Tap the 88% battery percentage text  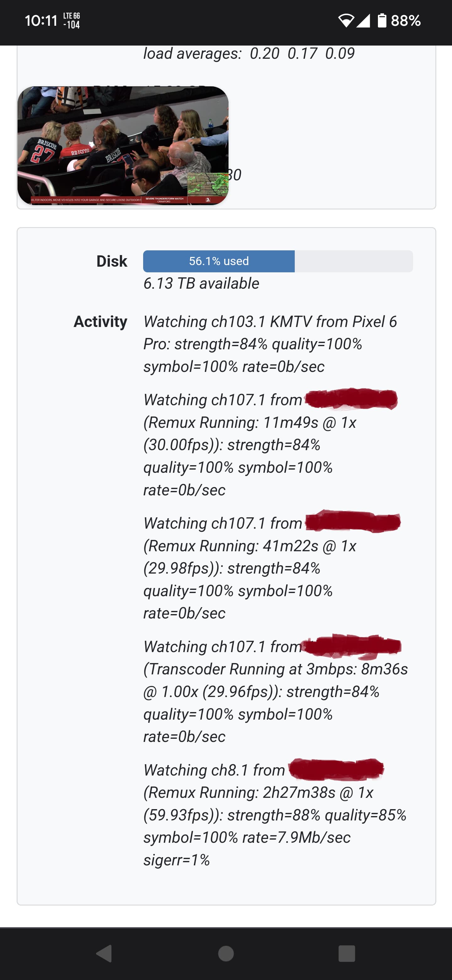pyautogui.click(x=406, y=20)
